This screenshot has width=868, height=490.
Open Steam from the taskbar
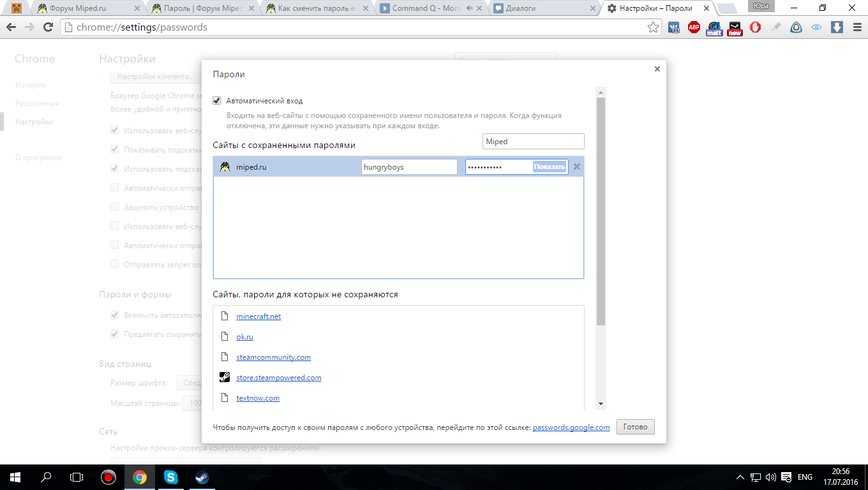[202, 477]
